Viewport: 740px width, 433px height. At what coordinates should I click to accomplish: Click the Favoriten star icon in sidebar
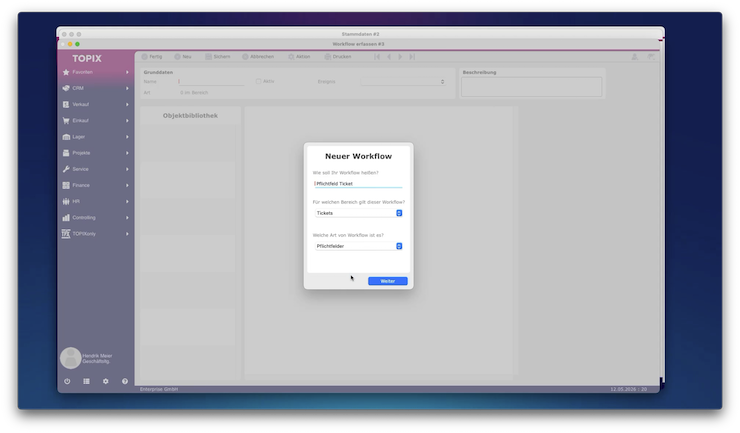[x=66, y=72]
